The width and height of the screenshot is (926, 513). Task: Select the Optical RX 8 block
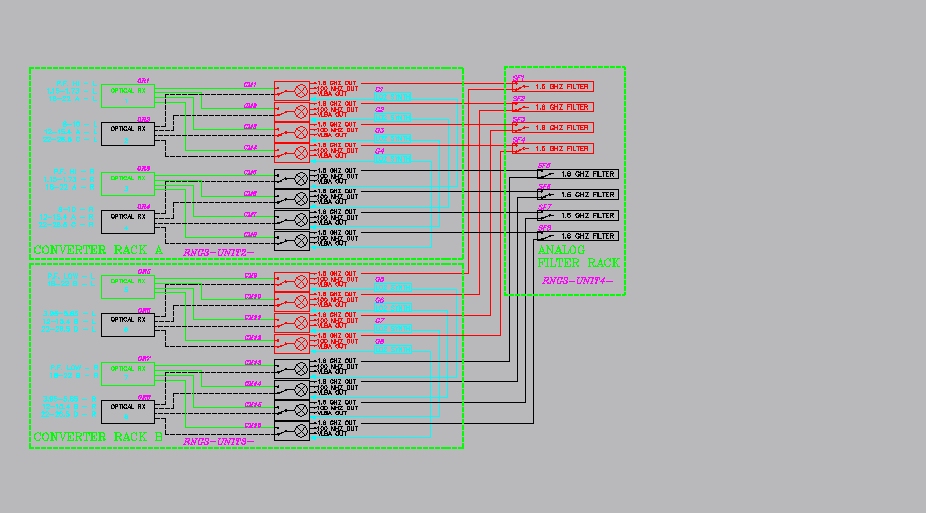pos(128,411)
